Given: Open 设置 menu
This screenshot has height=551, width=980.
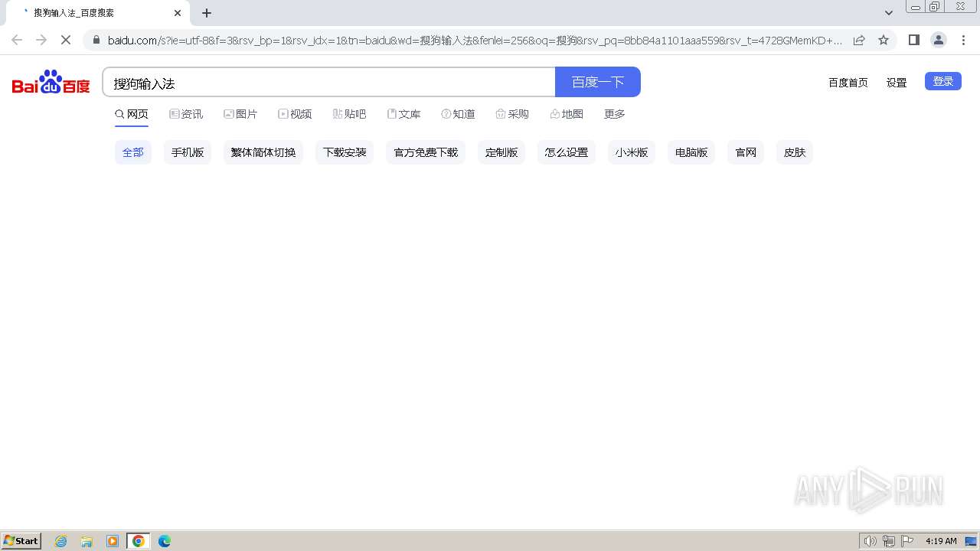Looking at the screenshot, I should click(897, 83).
